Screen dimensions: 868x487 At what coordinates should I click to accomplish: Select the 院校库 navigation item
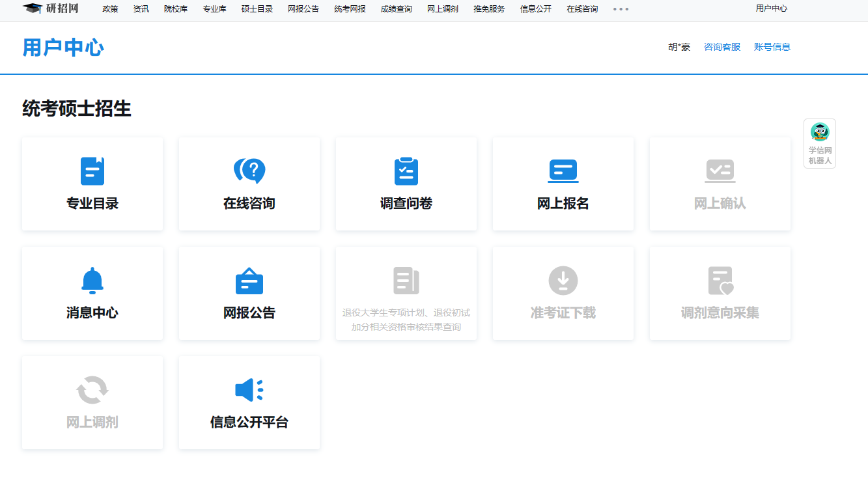(176, 9)
